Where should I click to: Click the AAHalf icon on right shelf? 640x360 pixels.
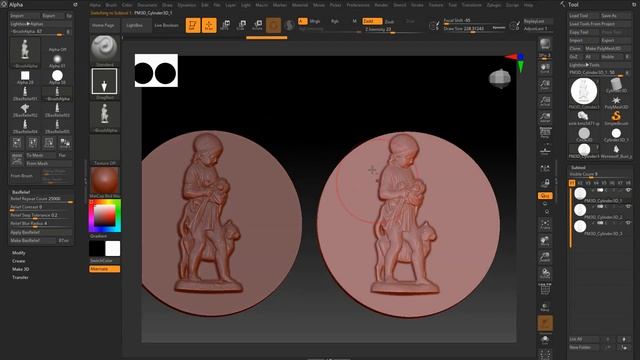(x=545, y=118)
